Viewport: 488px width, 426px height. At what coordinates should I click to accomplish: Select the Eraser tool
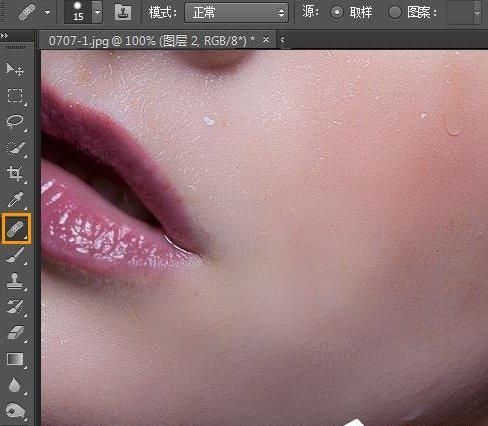[15, 333]
